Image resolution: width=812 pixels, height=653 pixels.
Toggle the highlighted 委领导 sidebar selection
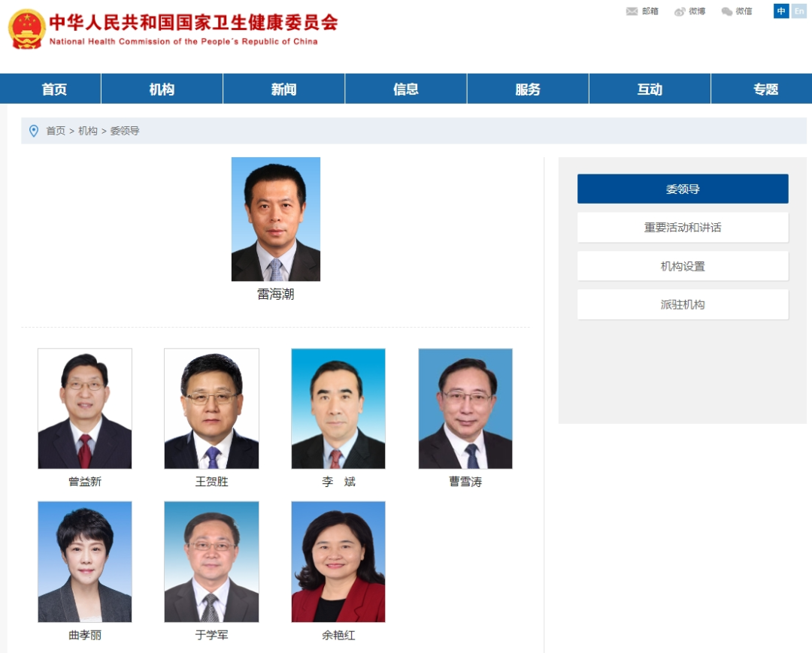click(x=682, y=188)
